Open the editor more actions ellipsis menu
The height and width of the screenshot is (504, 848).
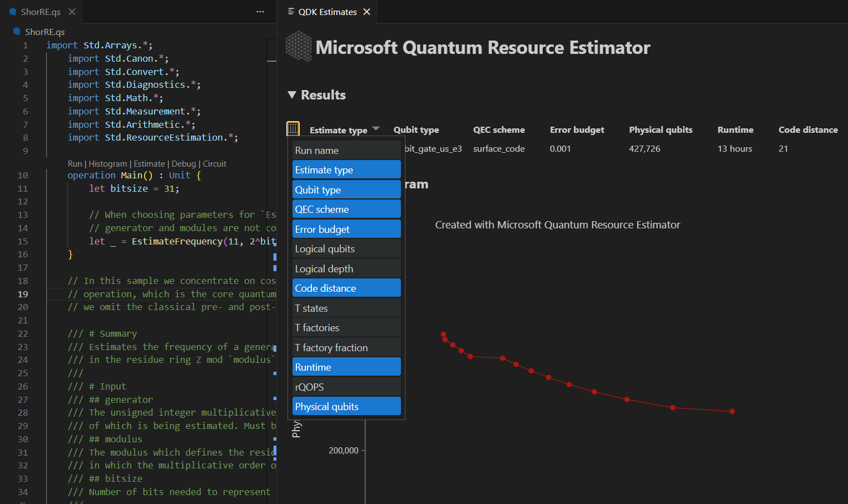tap(260, 11)
